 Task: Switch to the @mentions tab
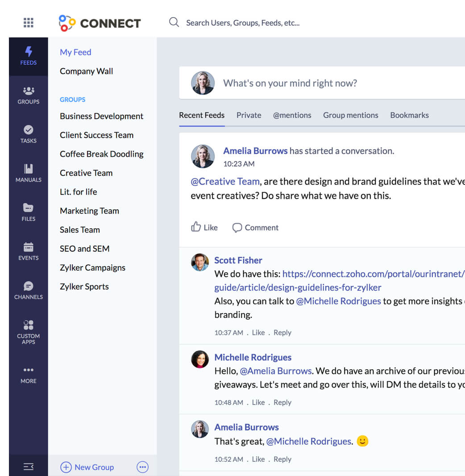[292, 115]
